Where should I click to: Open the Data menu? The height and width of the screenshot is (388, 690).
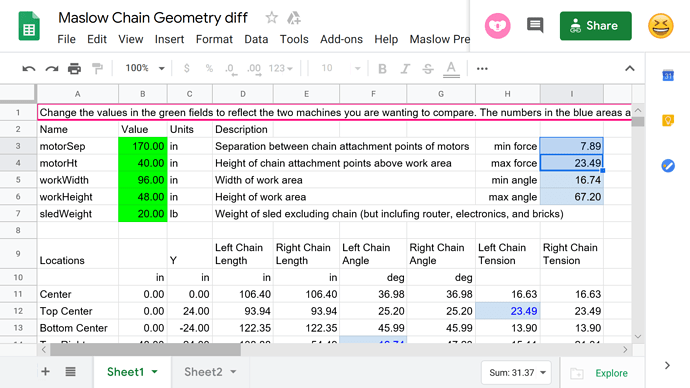tap(256, 40)
